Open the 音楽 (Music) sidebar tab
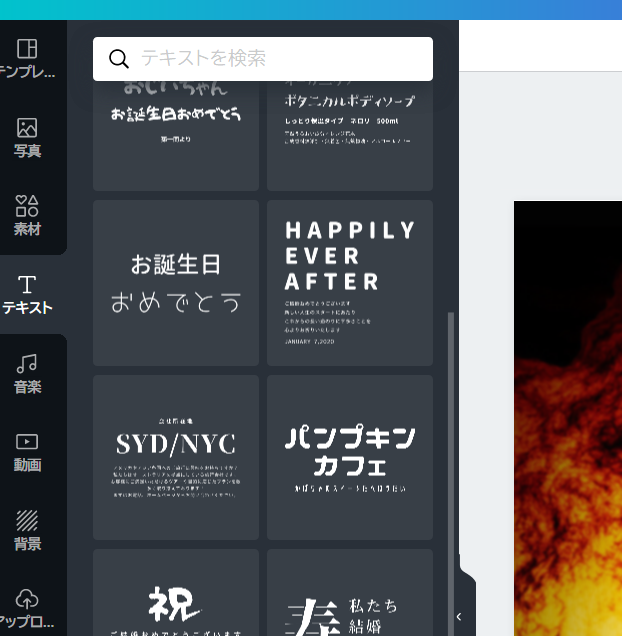This screenshot has height=636, width=622. pos(27,373)
